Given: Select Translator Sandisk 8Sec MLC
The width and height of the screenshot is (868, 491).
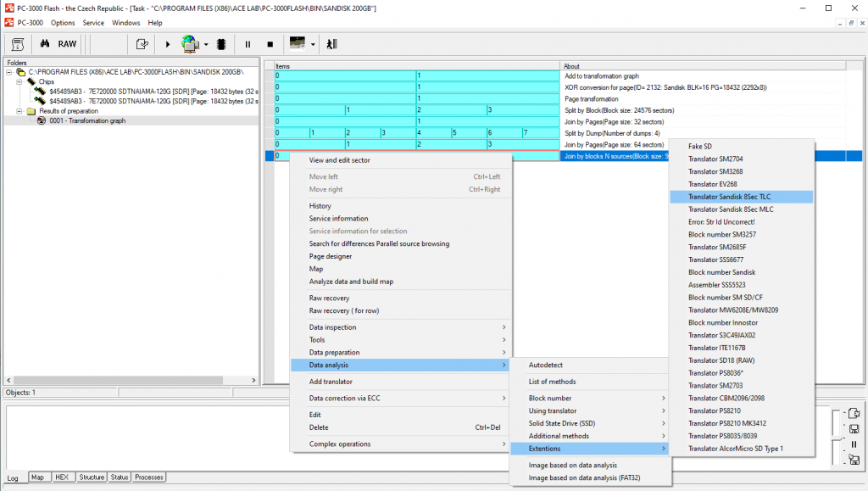Looking at the screenshot, I should pyautogui.click(x=729, y=209).
